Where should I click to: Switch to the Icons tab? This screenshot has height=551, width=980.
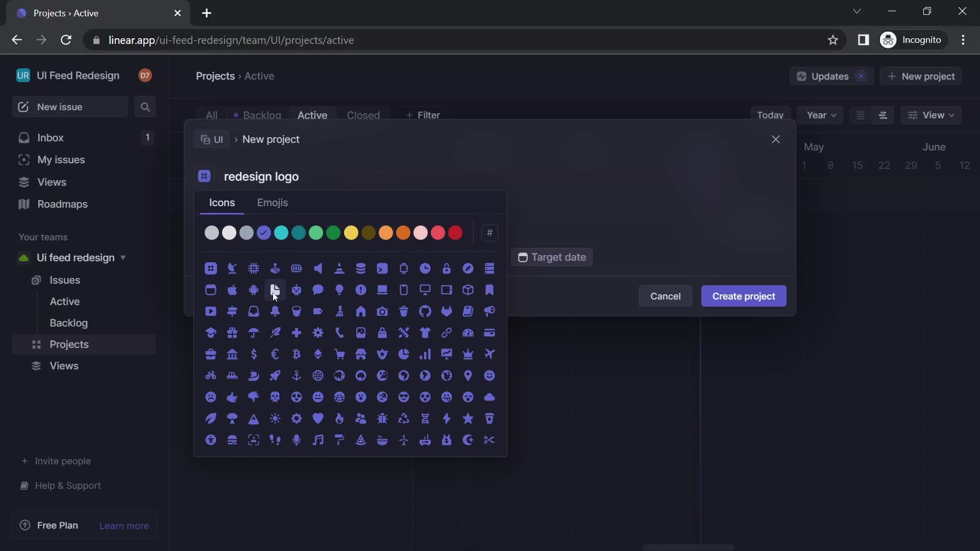pos(222,203)
